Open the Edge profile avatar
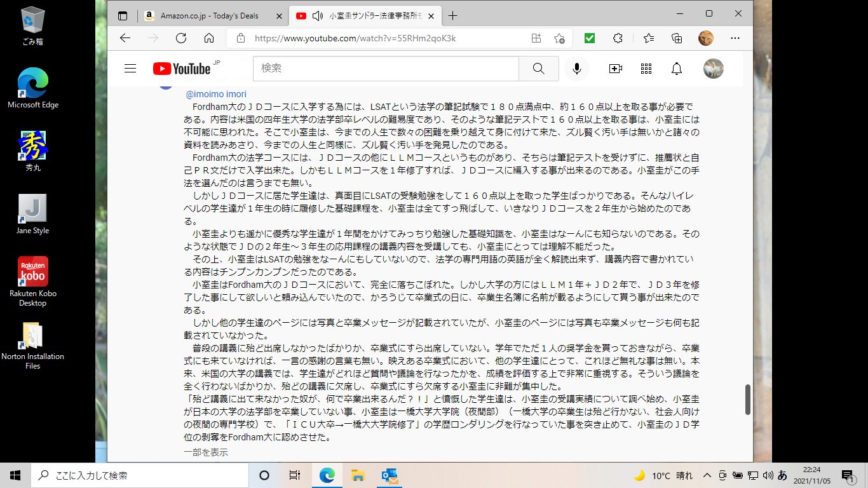 tap(705, 38)
